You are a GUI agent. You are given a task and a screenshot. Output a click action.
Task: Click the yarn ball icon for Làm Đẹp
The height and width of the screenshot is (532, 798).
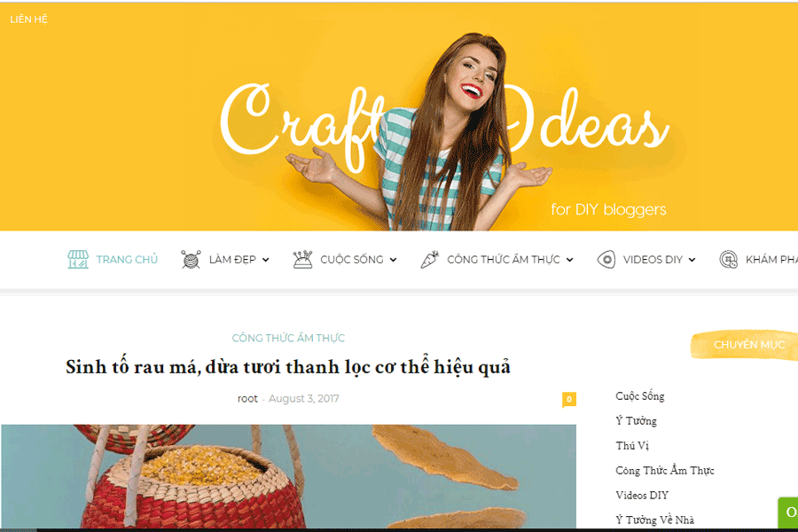pos(191,260)
